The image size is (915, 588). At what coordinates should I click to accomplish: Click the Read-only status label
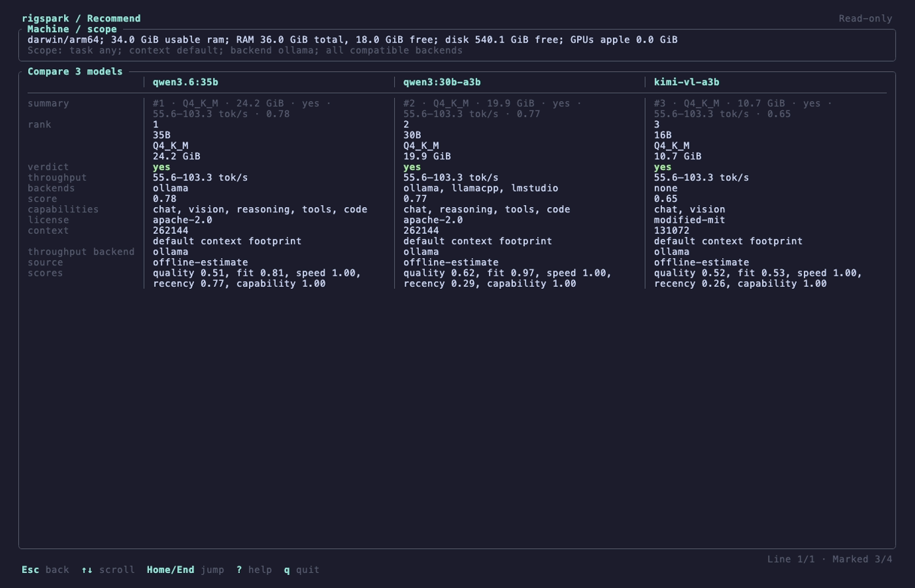pyautogui.click(x=865, y=18)
